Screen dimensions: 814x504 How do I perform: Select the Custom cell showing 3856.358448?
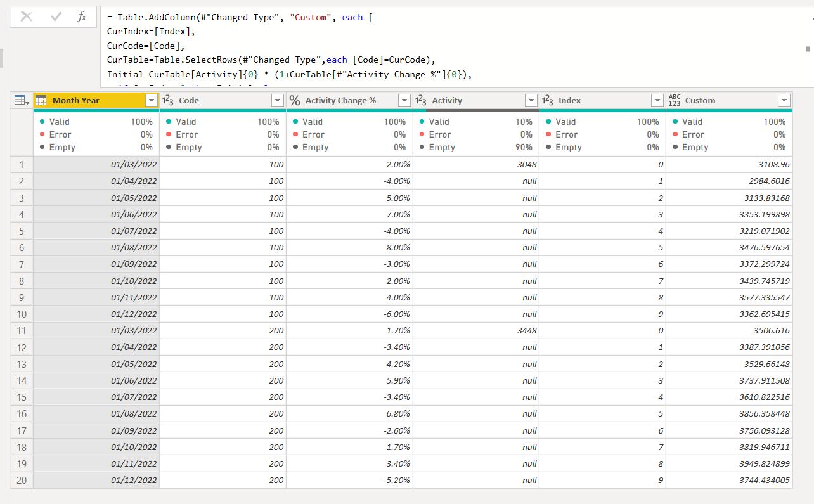point(729,413)
